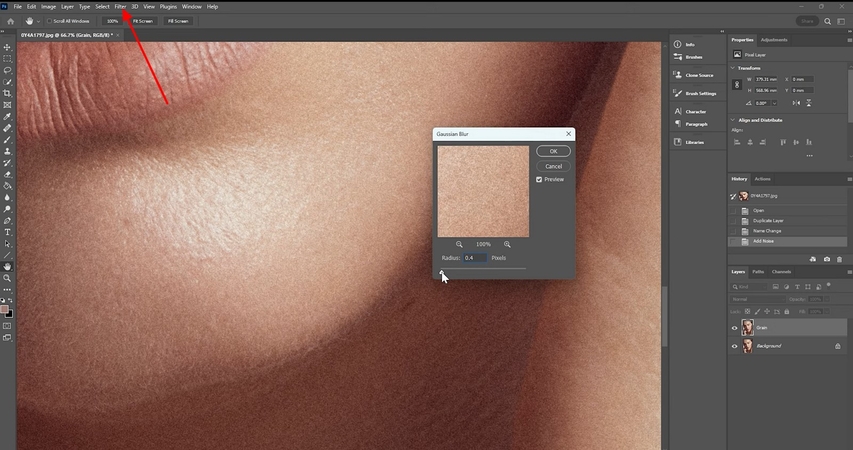This screenshot has width=853, height=450.
Task: Select the Type tool
Action: click(7, 232)
